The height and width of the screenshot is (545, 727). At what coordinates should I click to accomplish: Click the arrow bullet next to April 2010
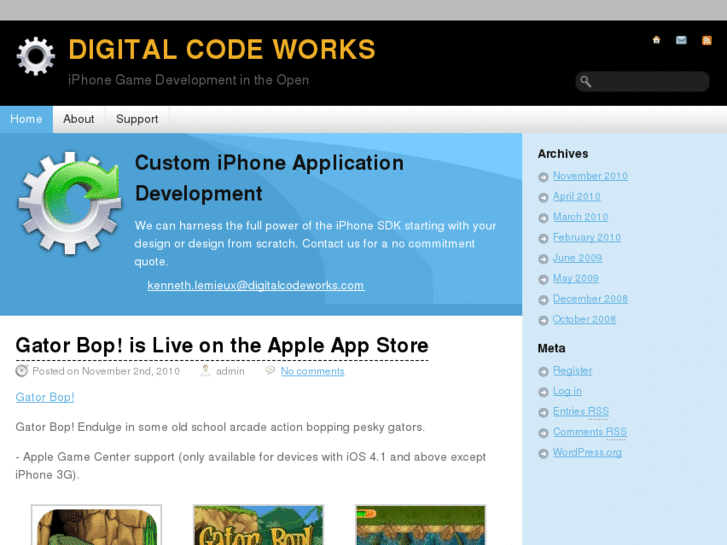[x=543, y=198]
